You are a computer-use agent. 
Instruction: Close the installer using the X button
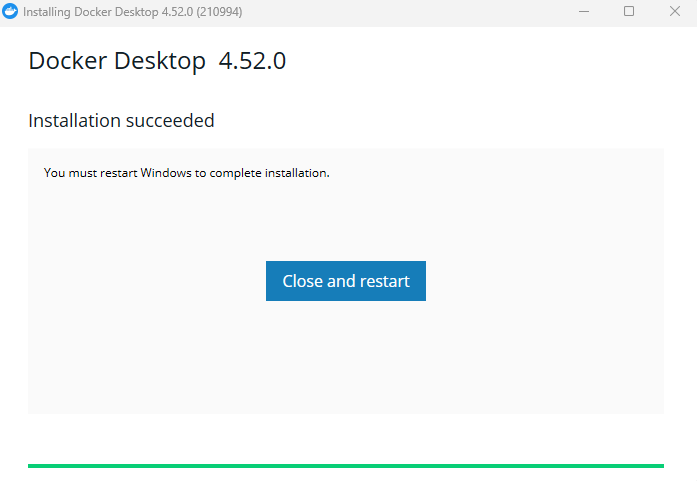675,12
